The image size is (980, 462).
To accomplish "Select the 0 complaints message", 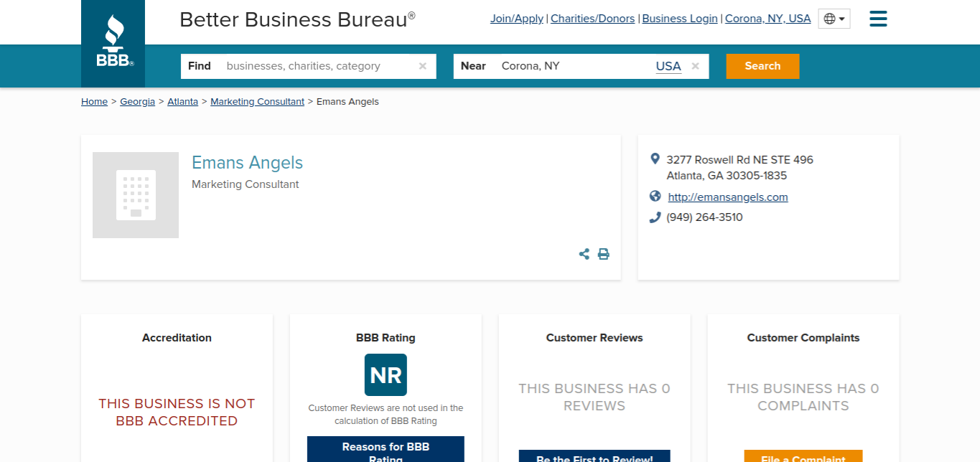I will click(803, 397).
